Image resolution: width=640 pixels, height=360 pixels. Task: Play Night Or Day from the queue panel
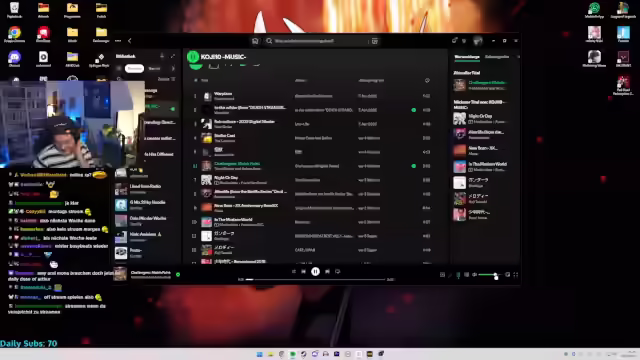click(x=484, y=118)
